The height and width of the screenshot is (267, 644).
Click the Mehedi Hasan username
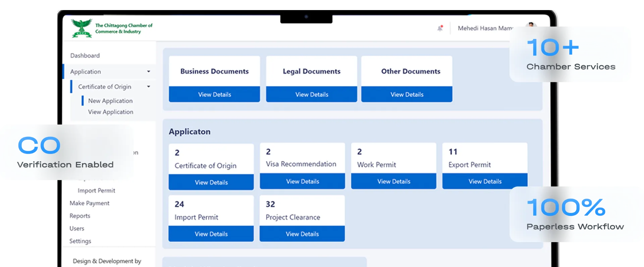click(x=485, y=28)
